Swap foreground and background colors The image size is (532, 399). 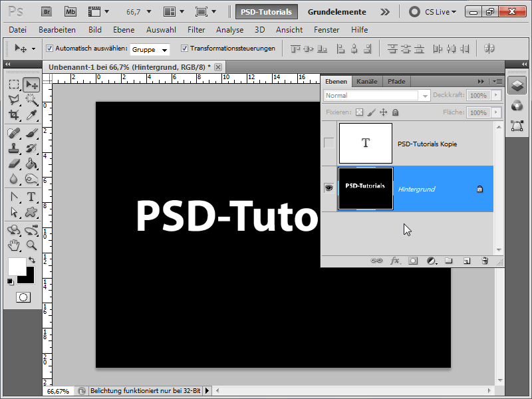pyautogui.click(x=32, y=260)
